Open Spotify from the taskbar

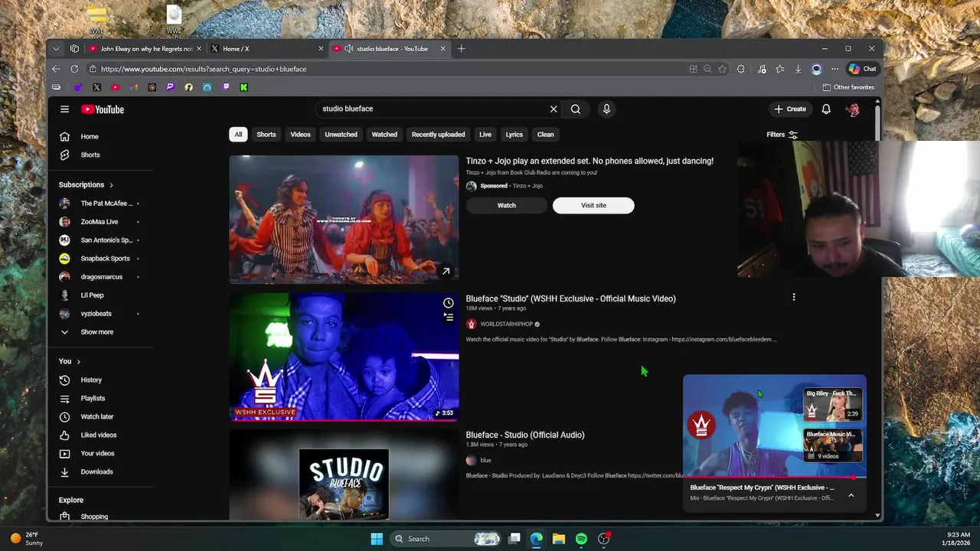click(581, 539)
